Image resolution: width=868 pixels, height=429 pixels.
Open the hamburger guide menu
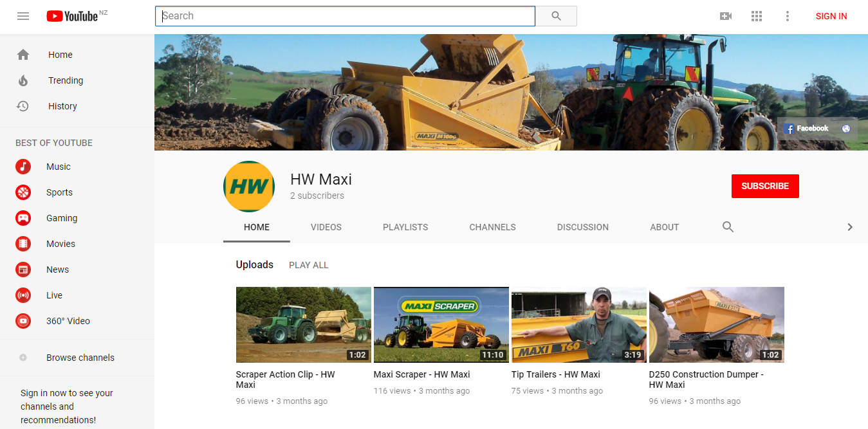23,16
